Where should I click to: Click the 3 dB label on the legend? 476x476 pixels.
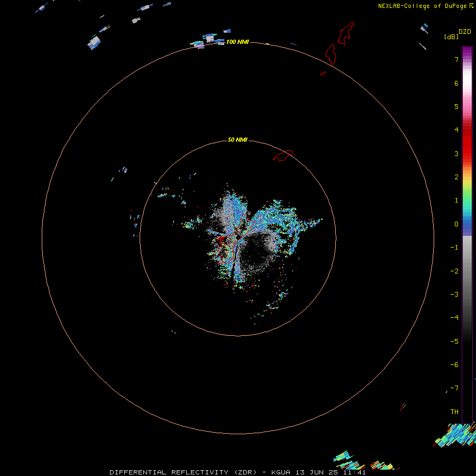coord(456,153)
